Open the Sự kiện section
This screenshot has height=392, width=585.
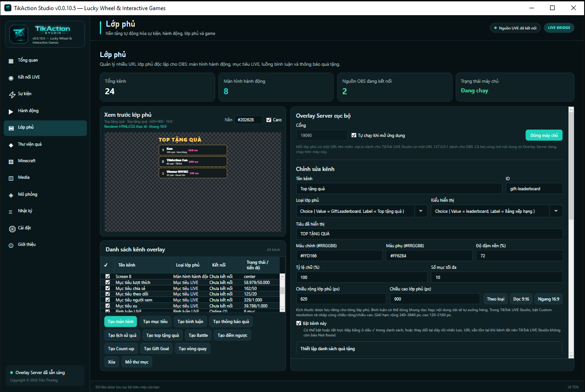pos(45,94)
